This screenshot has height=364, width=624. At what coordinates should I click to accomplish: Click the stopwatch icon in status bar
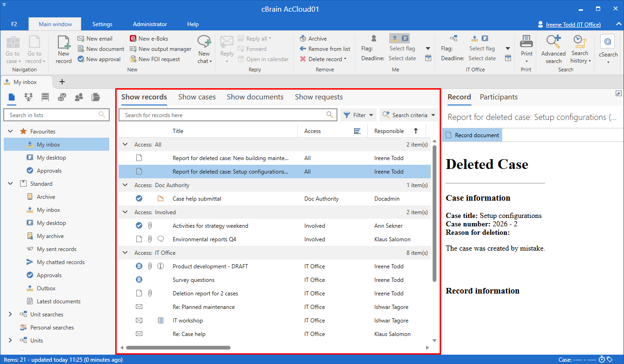(x=602, y=359)
